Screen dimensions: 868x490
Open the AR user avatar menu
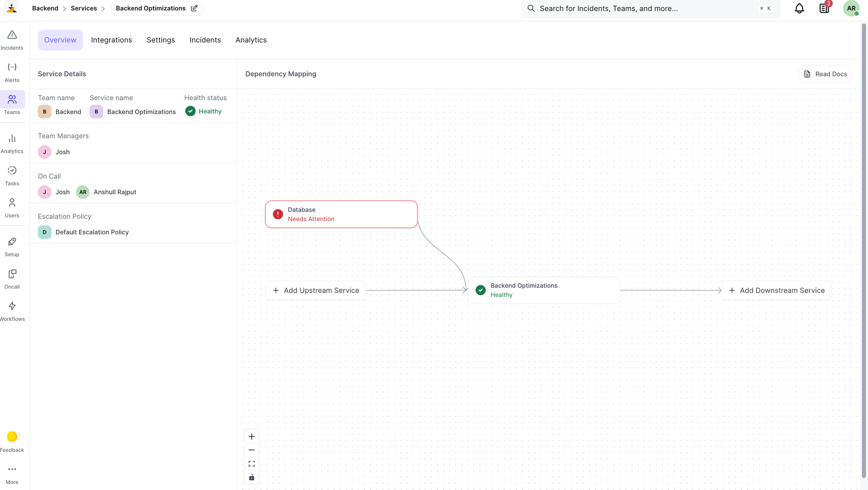tap(851, 8)
